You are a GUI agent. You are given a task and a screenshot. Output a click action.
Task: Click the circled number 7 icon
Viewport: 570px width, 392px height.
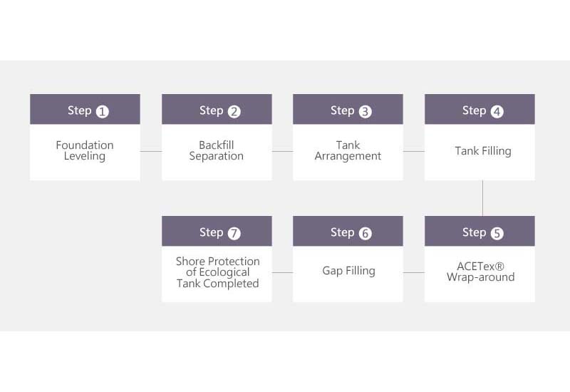(234, 233)
